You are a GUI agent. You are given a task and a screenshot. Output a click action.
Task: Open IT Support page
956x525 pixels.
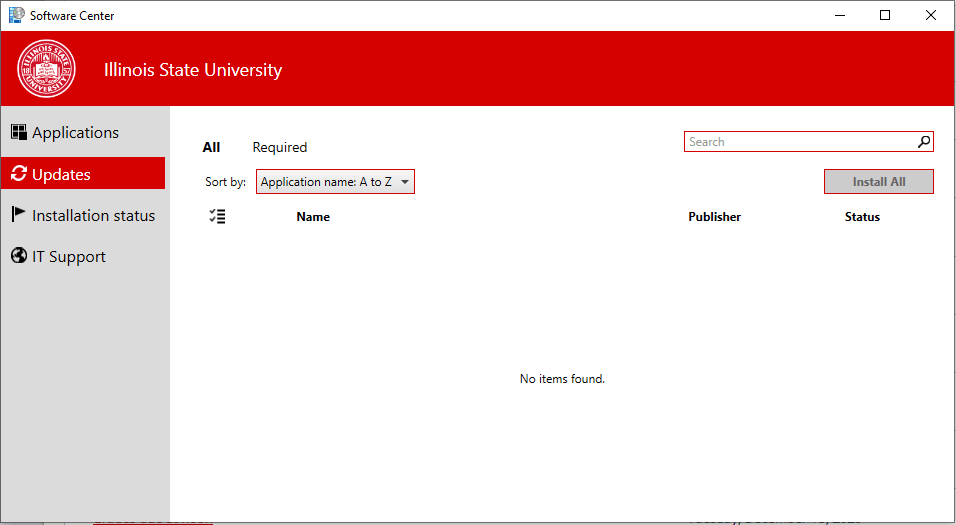(83, 256)
